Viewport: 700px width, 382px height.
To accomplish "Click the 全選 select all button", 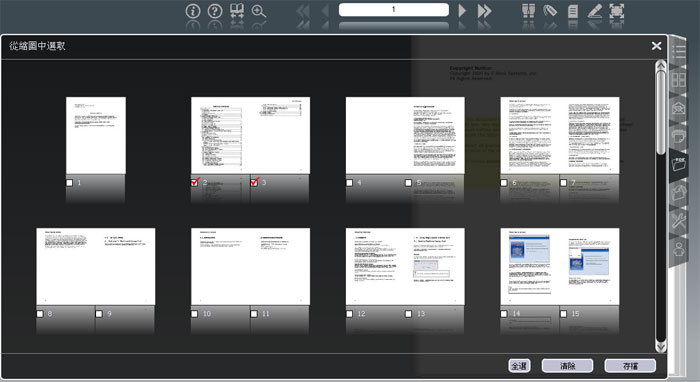I will coord(519,366).
